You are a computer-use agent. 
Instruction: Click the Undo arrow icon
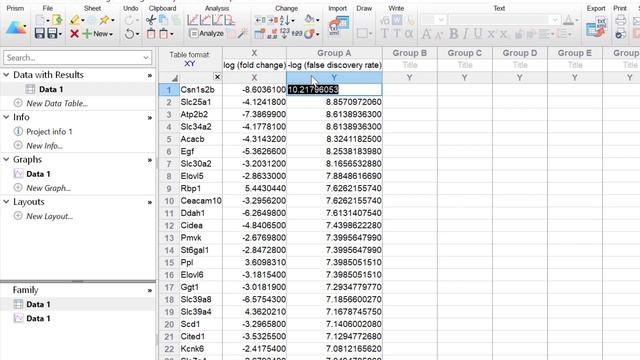pyautogui.click(x=129, y=34)
